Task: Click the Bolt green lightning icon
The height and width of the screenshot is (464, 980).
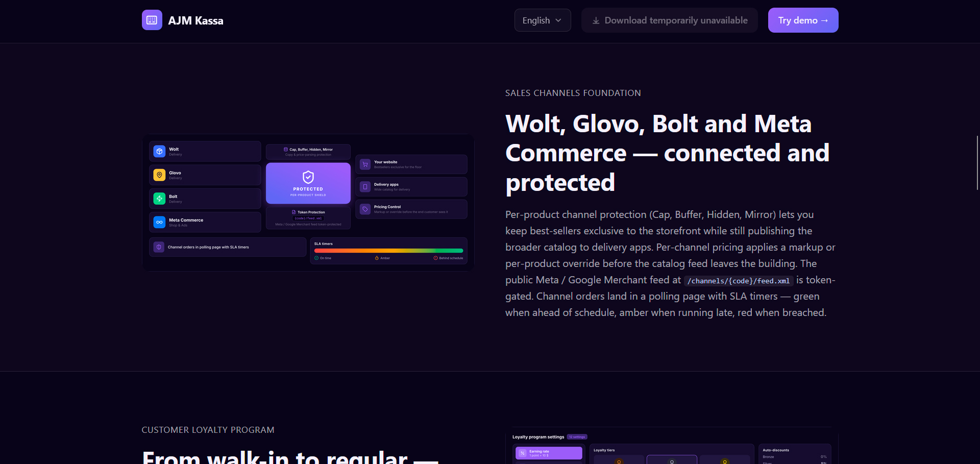Action: [159, 199]
